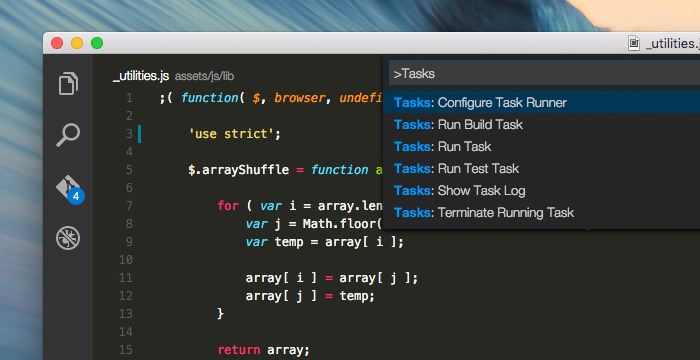Click the yellow minimize window button

point(77,43)
